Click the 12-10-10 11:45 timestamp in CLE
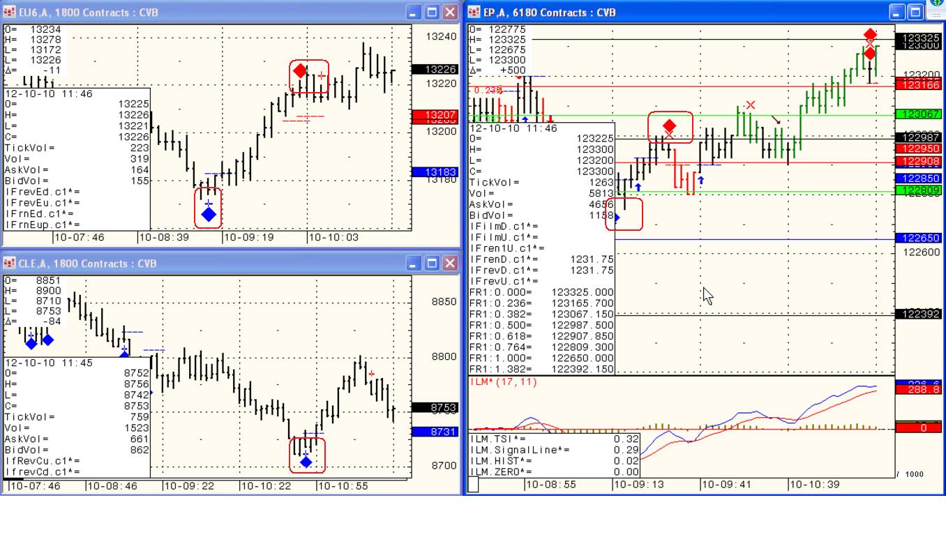The width and height of the screenshot is (946, 560). [49, 363]
